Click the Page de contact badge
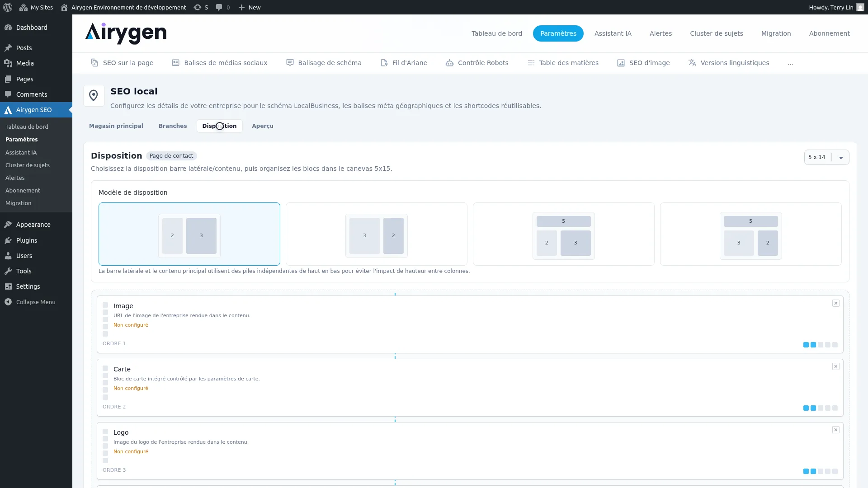The height and width of the screenshot is (488, 868). click(171, 156)
